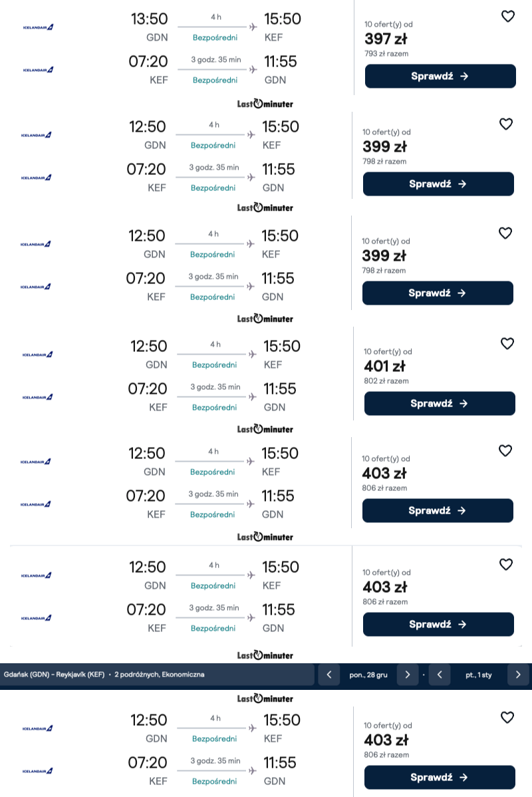Click the 793 zł razem total price

pyautogui.click(x=386, y=53)
